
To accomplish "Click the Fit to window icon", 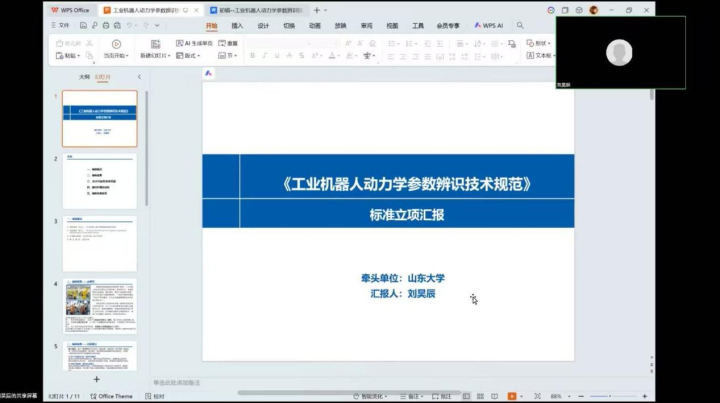I will pos(537,396).
